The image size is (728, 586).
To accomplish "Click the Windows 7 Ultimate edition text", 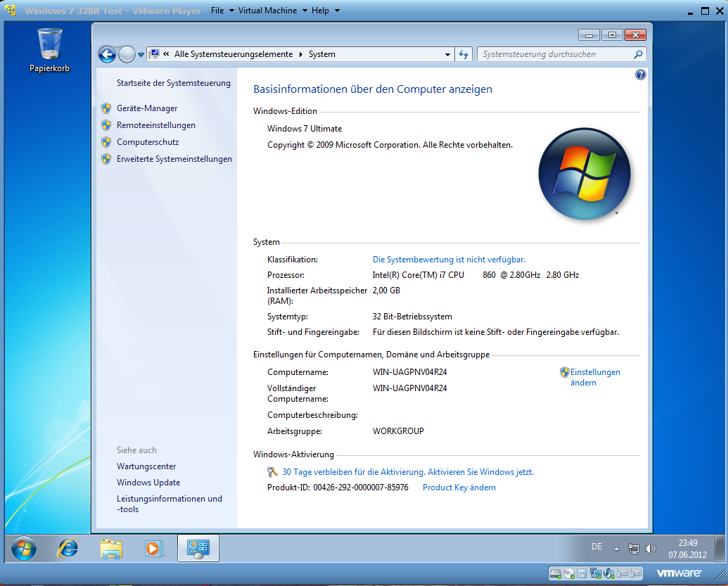I will click(x=305, y=129).
